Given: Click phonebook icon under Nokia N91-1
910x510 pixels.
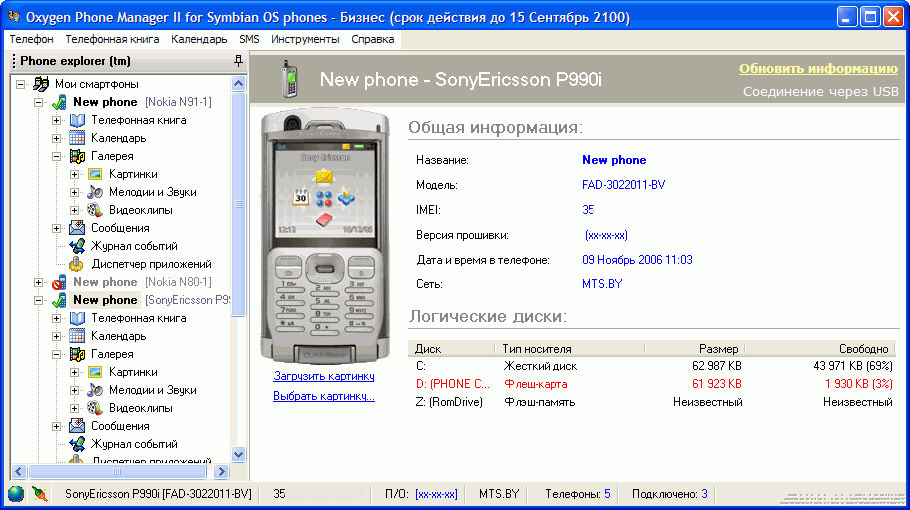Looking at the screenshot, I should pos(77,120).
